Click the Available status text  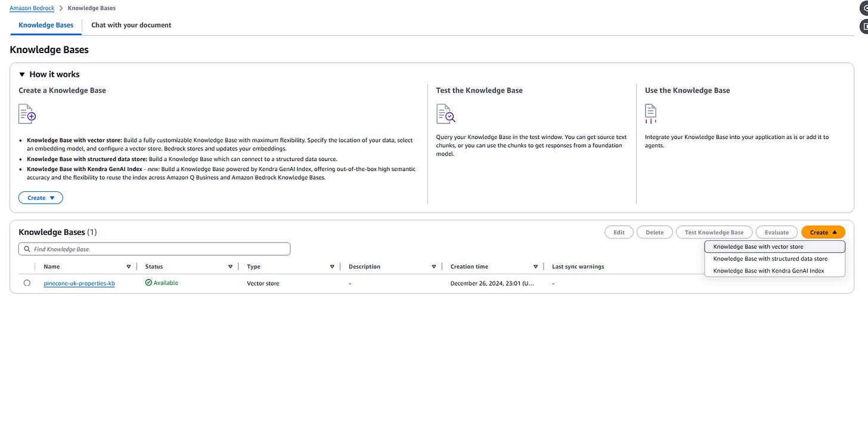click(166, 283)
